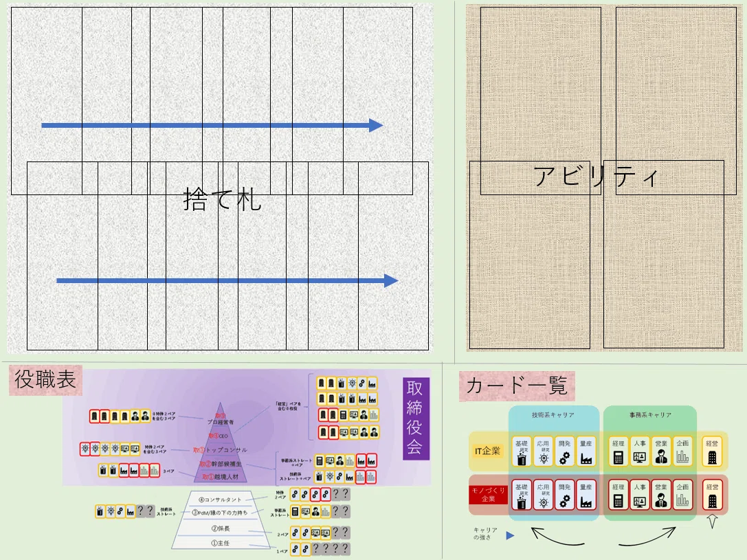Click the カード一覧 section title
The width and height of the screenshot is (747, 560).
point(517,385)
